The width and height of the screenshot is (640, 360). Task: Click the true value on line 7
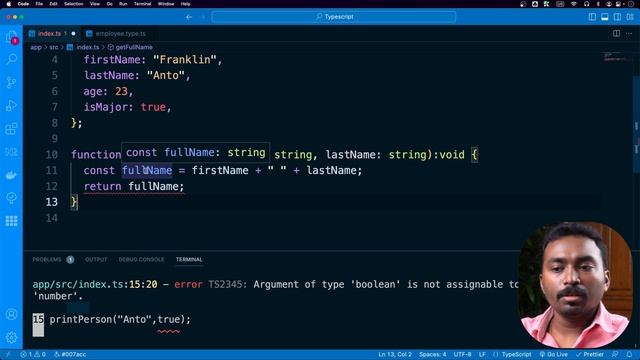(x=153, y=107)
